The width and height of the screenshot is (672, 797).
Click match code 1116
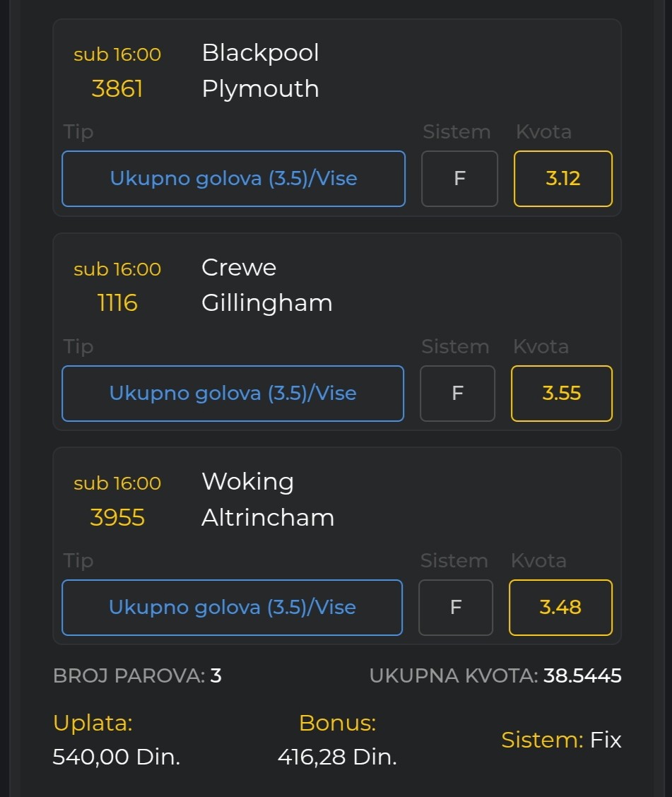tap(117, 303)
